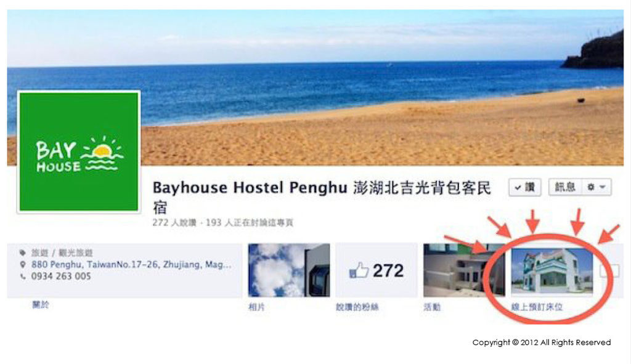Open the 線上預訂床位 online booking tab
Screen dimensions: 631x364
[x=537, y=307]
